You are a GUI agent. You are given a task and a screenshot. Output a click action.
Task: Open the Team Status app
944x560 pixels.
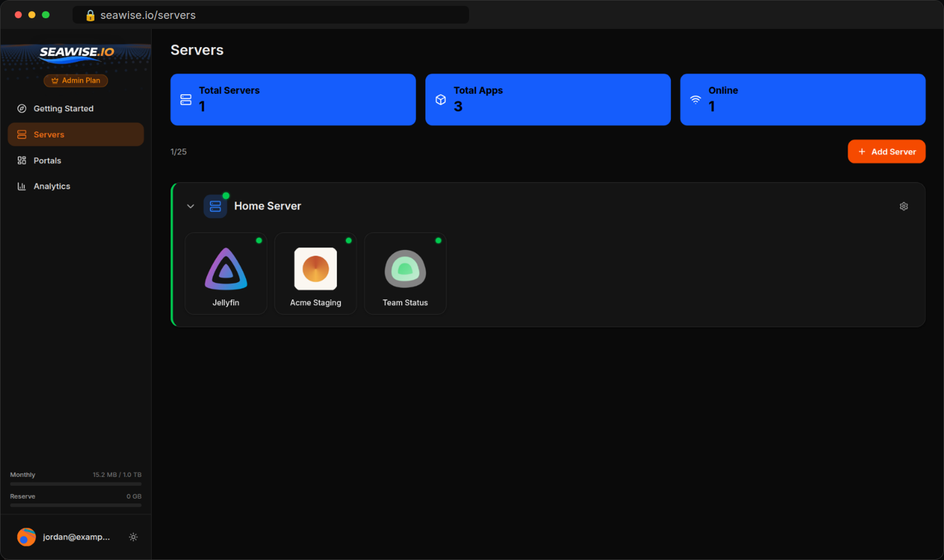pos(405,274)
